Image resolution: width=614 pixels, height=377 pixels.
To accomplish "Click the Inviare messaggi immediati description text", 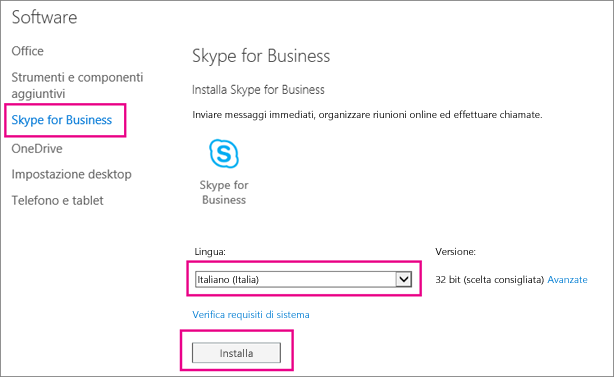I will [x=367, y=115].
